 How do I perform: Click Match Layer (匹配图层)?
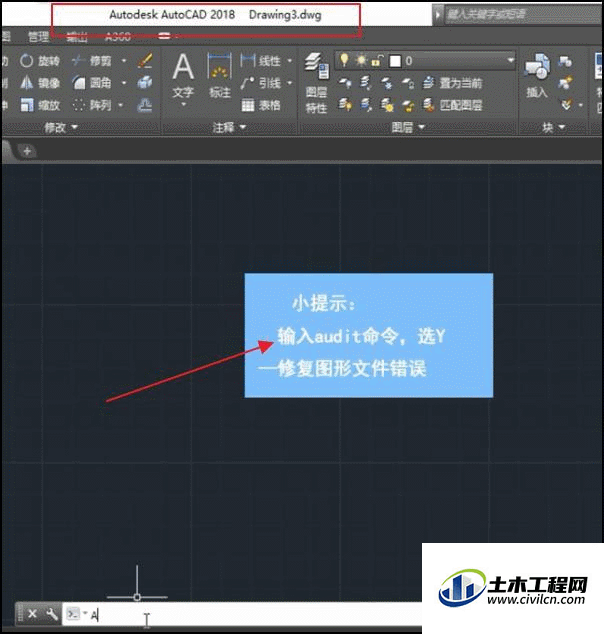click(452, 105)
